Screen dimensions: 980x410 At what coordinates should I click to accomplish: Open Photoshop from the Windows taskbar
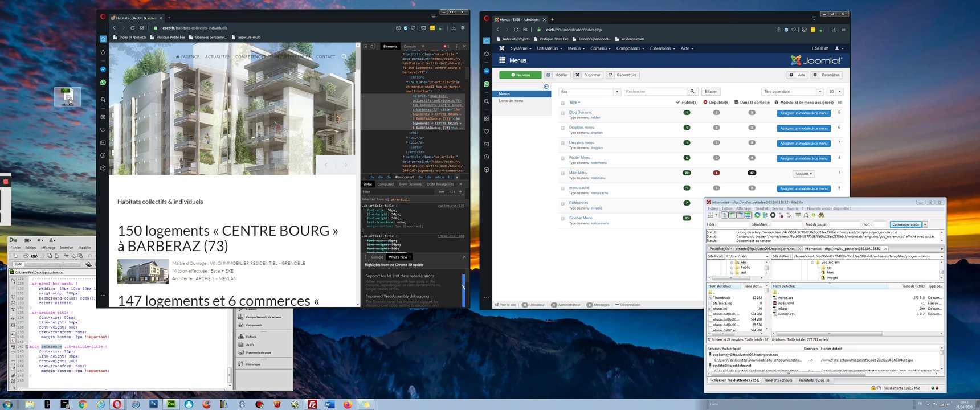[153, 404]
